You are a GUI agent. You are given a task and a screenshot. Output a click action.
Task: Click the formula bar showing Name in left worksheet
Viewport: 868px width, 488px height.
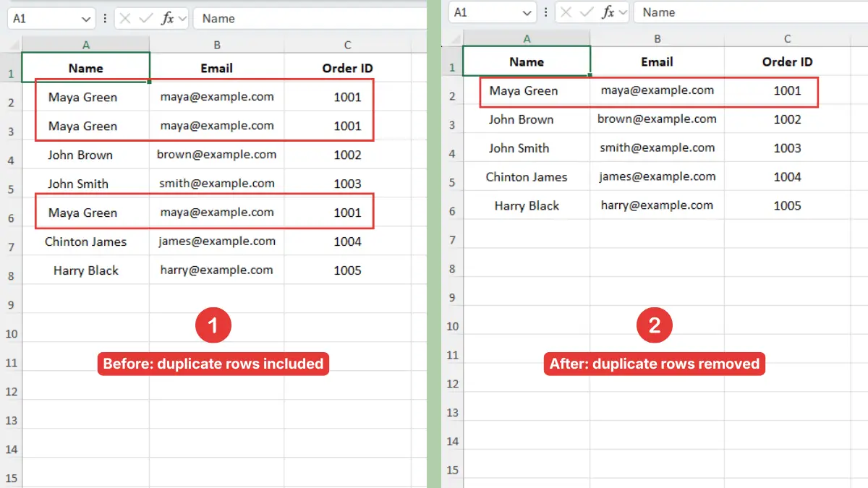[310, 19]
